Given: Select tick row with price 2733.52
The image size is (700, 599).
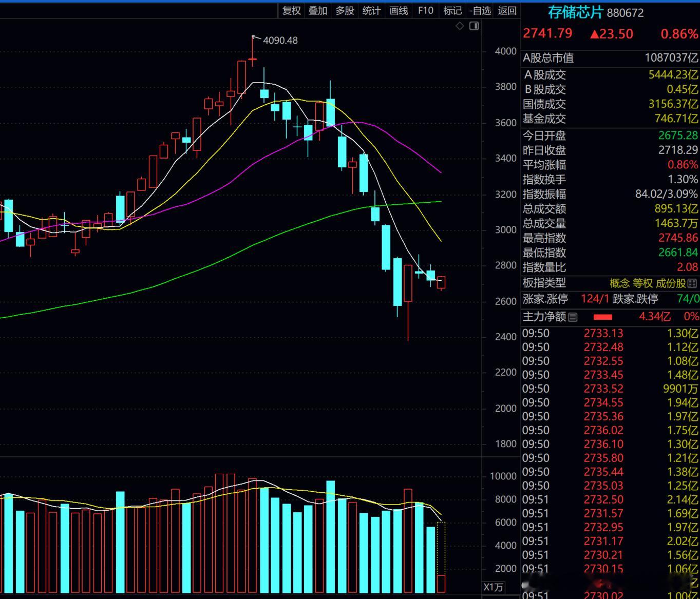Looking at the screenshot, I should [610, 389].
